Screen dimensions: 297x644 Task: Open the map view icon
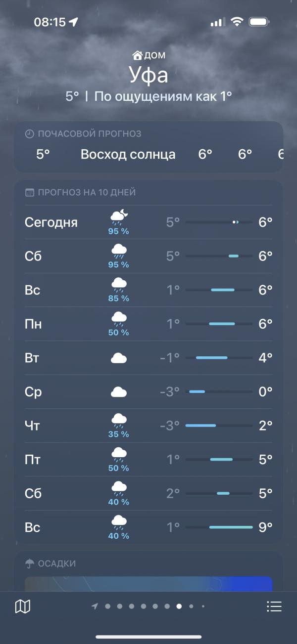23,606
